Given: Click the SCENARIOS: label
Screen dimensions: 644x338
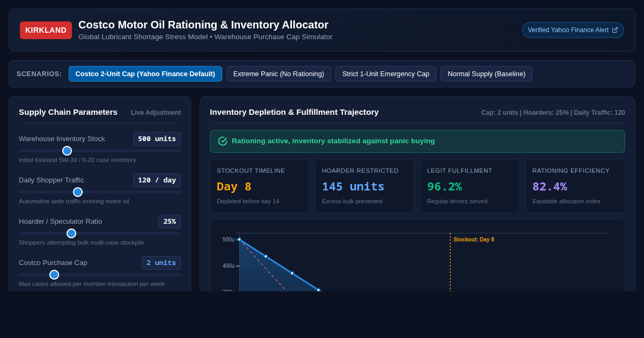Looking at the screenshot, I should tap(39, 74).
